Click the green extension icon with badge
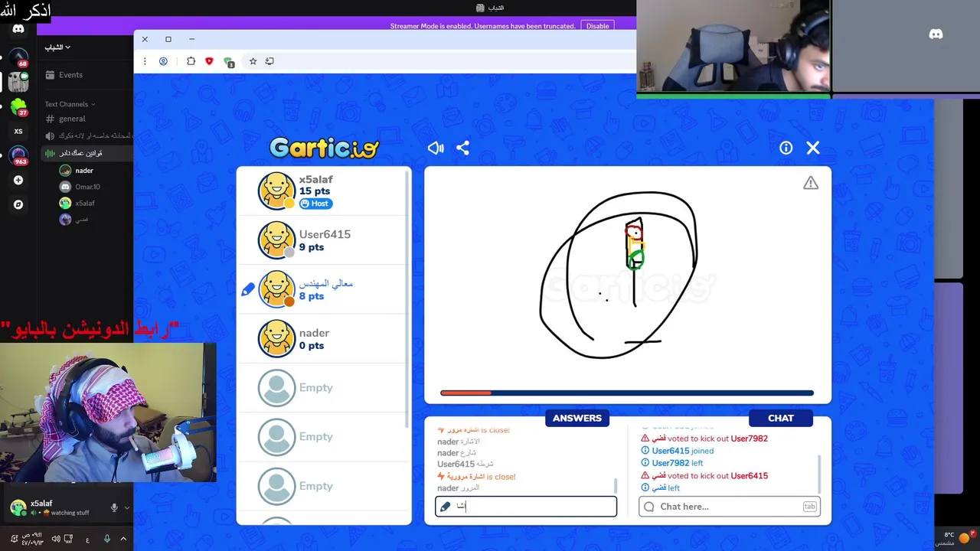The height and width of the screenshot is (551, 980). pos(229,62)
